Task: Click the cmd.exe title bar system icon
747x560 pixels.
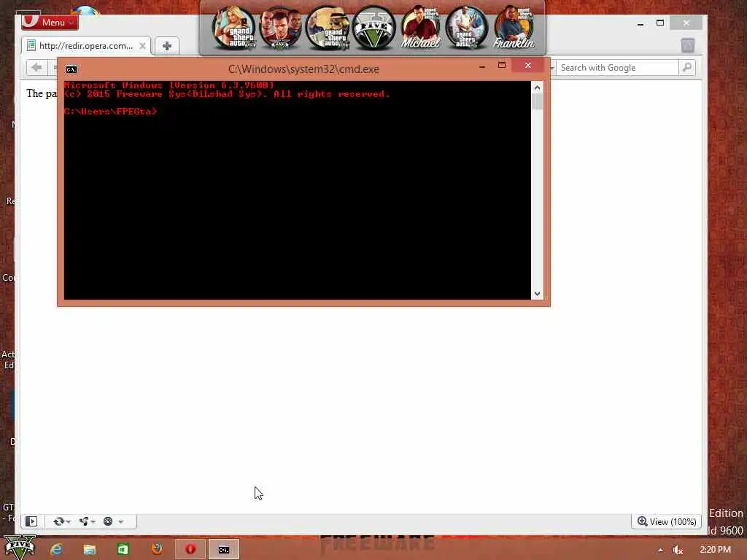Action: (x=71, y=69)
